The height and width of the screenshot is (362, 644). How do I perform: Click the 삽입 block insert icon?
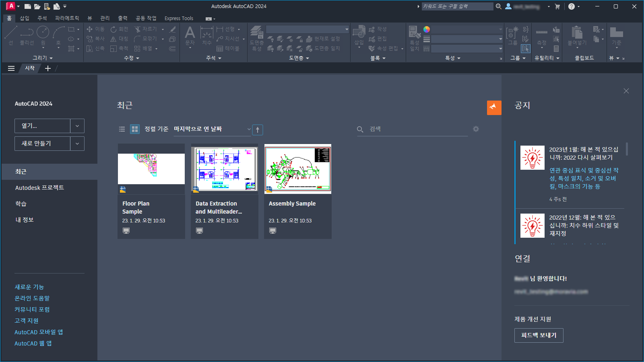pyautogui.click(x=359, y=35)
